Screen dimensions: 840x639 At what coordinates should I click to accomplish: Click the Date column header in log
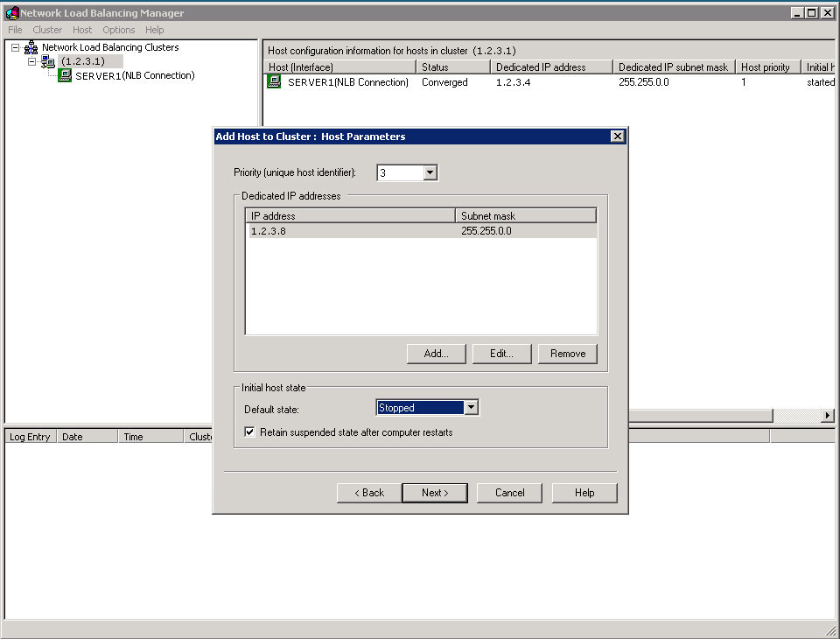tap(87, 437)
